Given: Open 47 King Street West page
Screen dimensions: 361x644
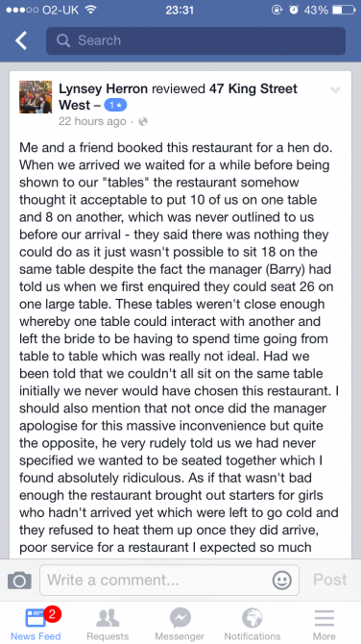Looking at the screenshot, I should tap(178, 97).
